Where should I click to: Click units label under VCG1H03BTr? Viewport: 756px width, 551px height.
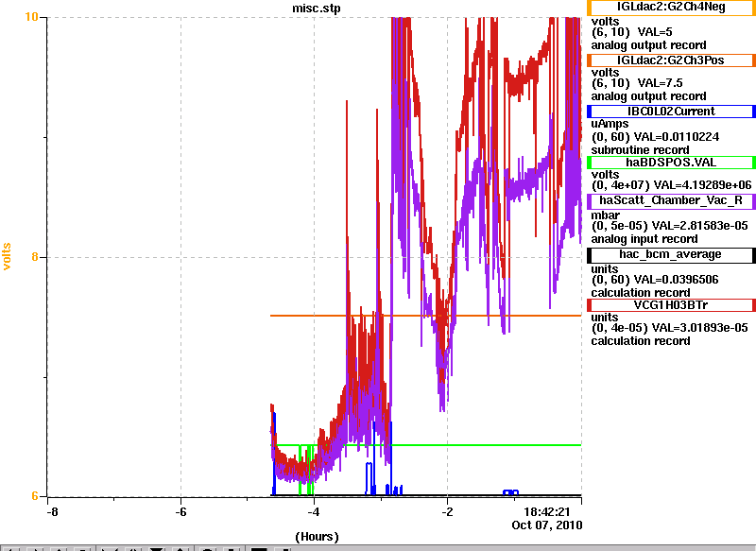tap(605, 318)
